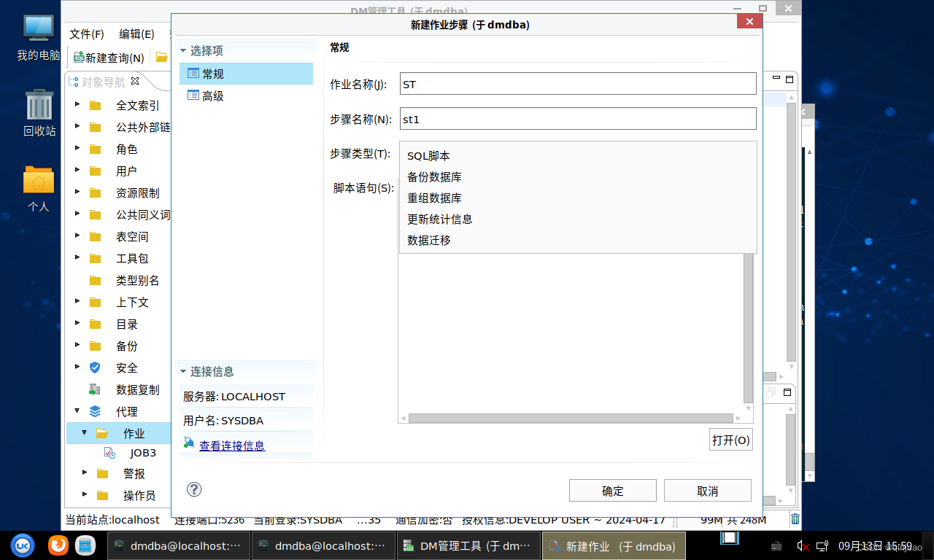The height and width of the screenshot is (560, 934).
Task: Collapse the 代理 tree node arrow
Action: point(77,411)
